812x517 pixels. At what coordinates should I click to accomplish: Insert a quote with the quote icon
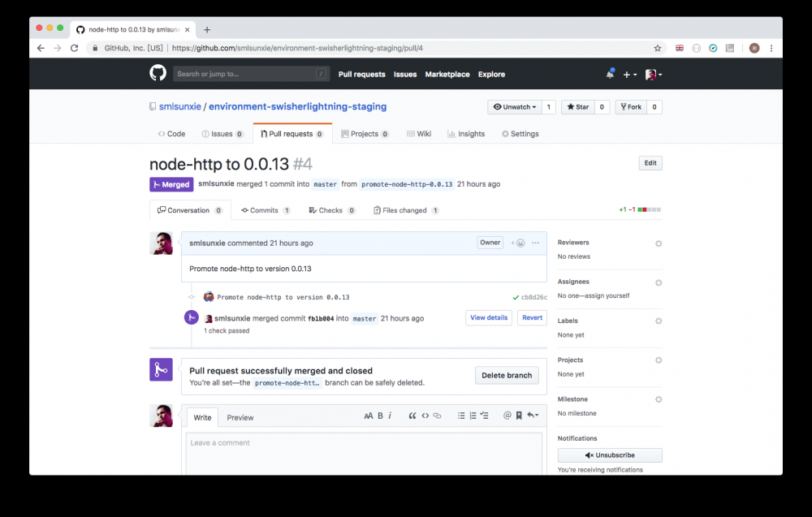click(412, 416)
